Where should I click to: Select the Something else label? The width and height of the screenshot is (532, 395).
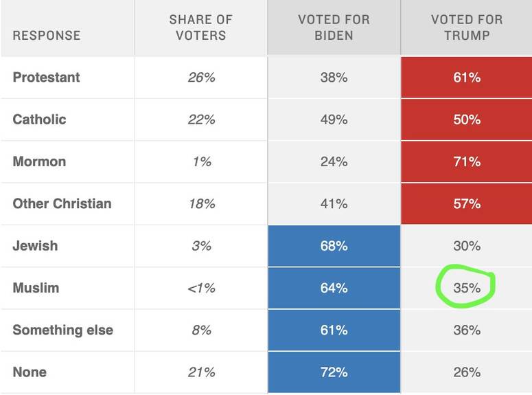pyautogui.click(x=62, y=330)
